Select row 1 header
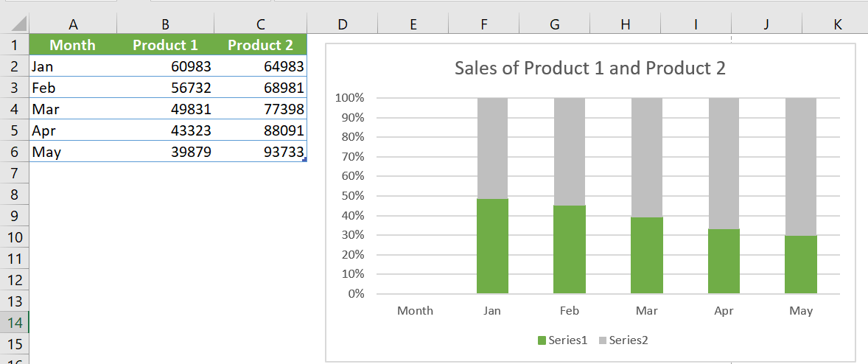 15,45
